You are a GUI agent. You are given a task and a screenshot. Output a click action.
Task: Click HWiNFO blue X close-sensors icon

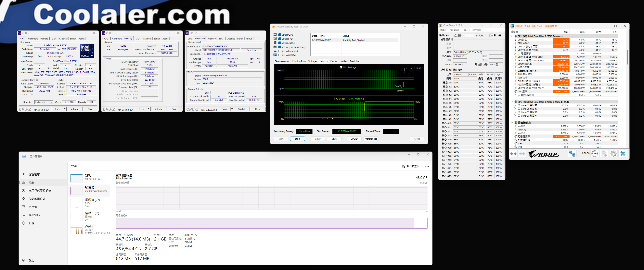(x=623, y=154)
